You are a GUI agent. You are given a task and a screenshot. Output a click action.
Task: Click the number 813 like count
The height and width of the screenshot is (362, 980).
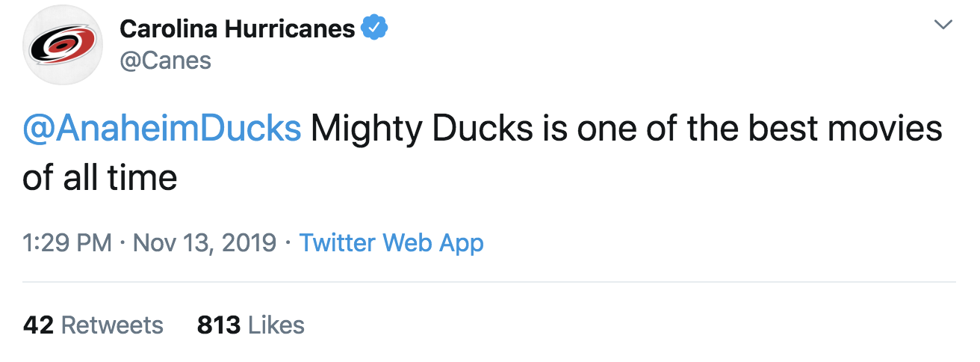pos(218,325)
